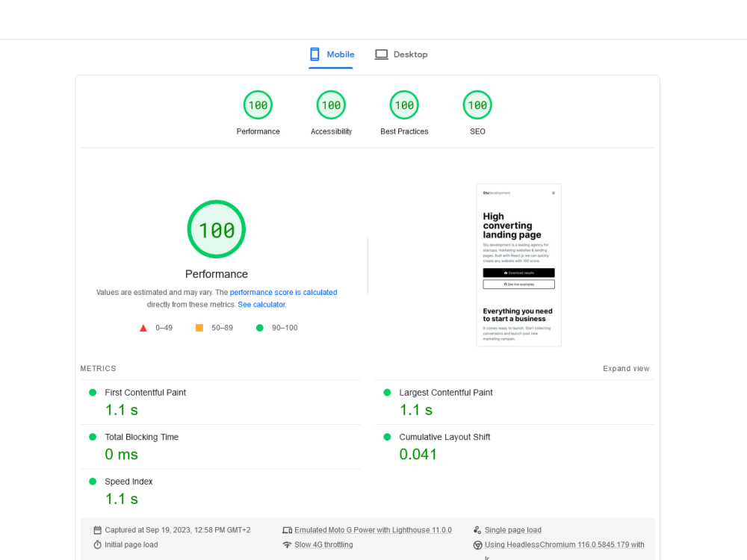This screenshot has height=560, width=747.
Task: Click the 0 ms blocking time value
Action: [x=122, y=454]
